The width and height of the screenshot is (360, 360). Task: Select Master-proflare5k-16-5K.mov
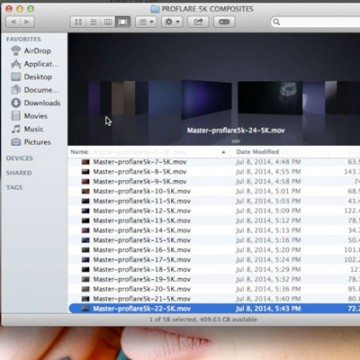(x=214, y=250)
